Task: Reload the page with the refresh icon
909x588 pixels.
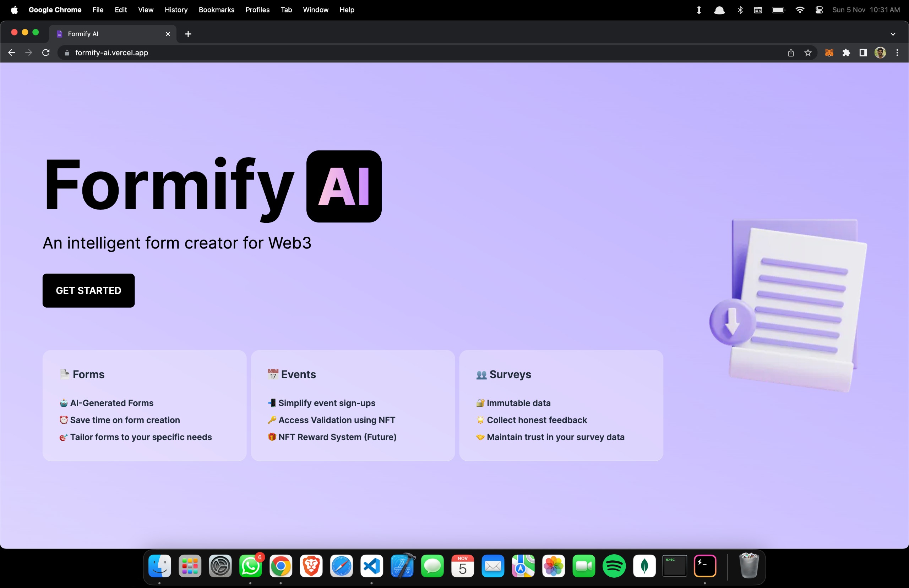Action: point(46,53)
